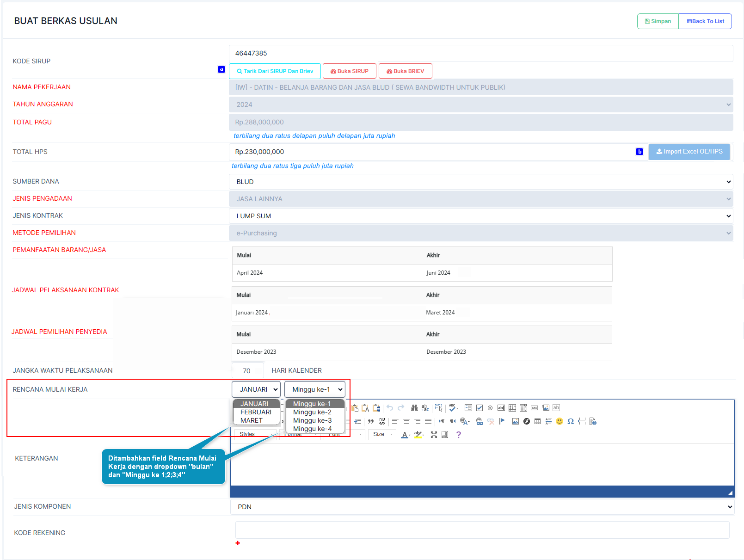Screen dimensions: 744x560
Task: Insert special character using the Omega icon
Action: [x=571, y=421]
